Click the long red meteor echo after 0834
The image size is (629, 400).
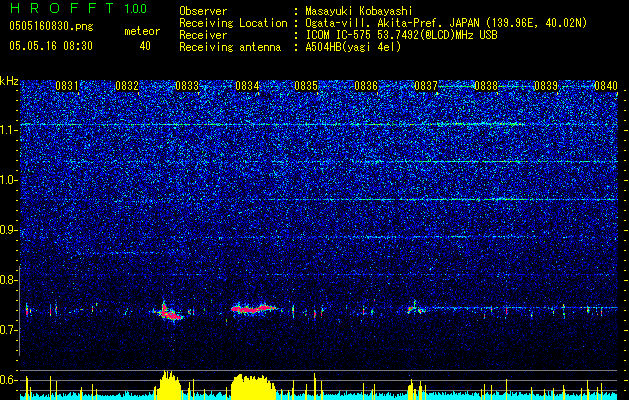[x=254, y=309]
